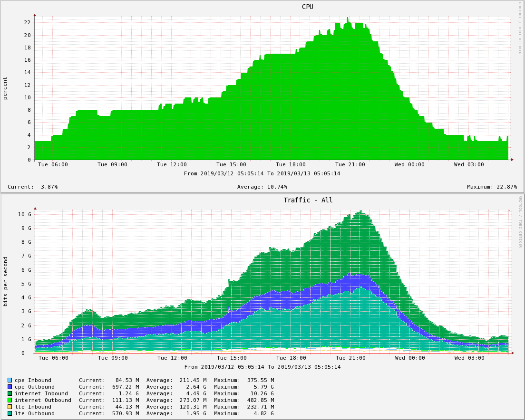Click the RRDTOOL watermark beside the CPU graph
The width and height of the screenshot is (525, 420).
pyautogui.click(x=520, y=28)
